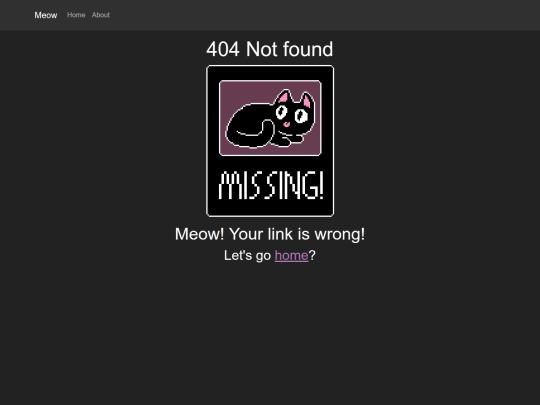
Task: Click the cat's pink nose
Action: pos(287,124)
